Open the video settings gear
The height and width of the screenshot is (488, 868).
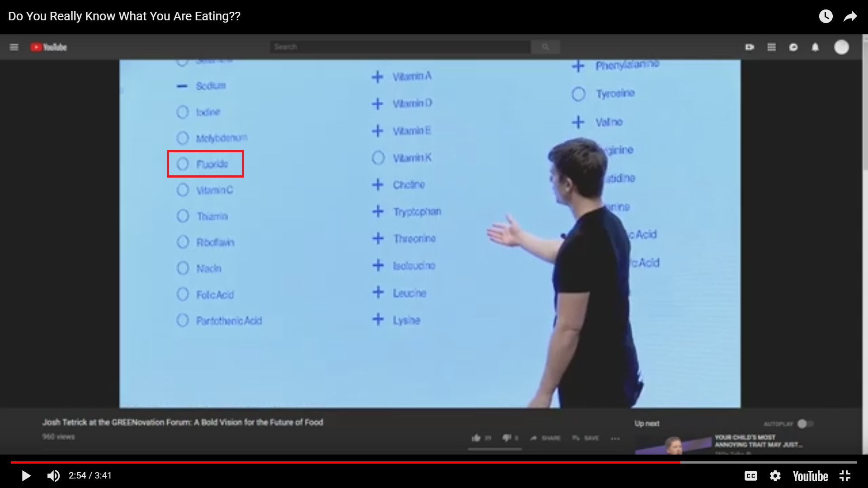[x=775, y=476]
